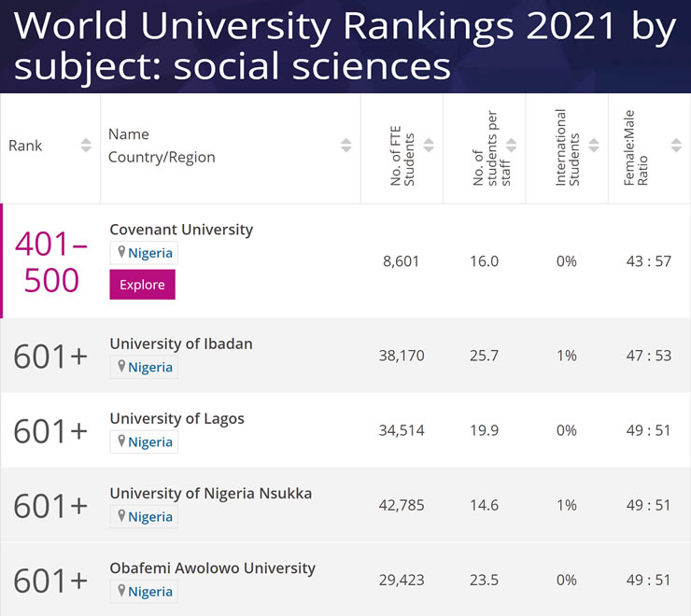This screenshot has width=691, height=616.
Task: Click location pin icon under University of Ibadan
Action: click(121, 366)
